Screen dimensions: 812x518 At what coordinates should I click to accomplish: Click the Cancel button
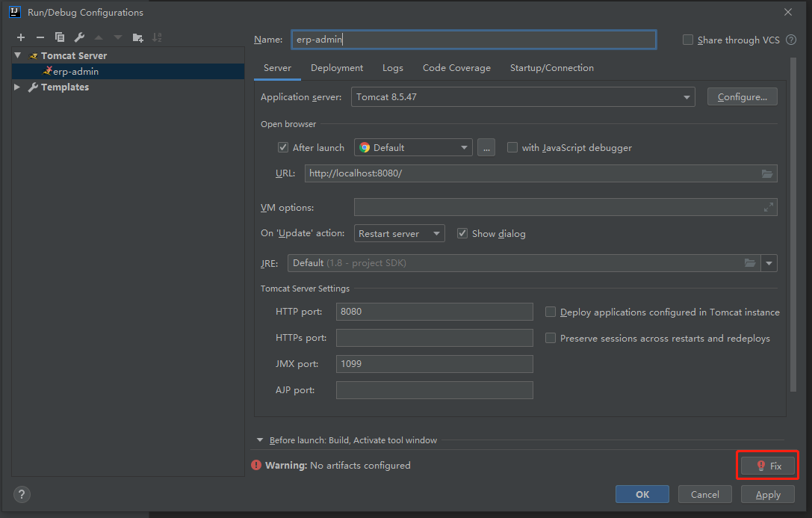click(704, 494)
